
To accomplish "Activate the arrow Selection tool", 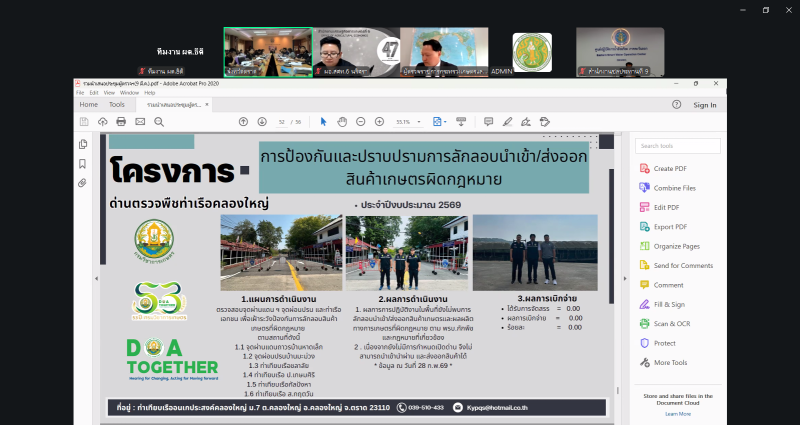I will [323, 121].
